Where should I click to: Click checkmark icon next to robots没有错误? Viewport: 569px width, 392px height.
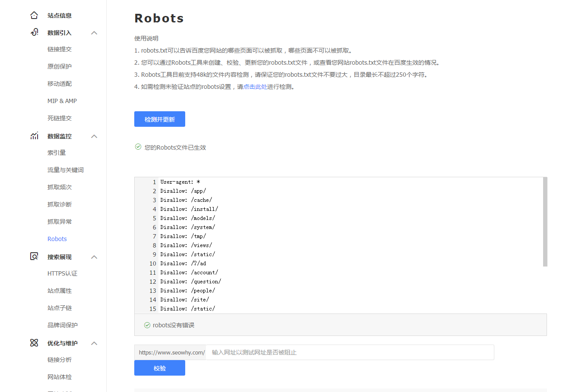pyautogui.click(x=147, y=325)
